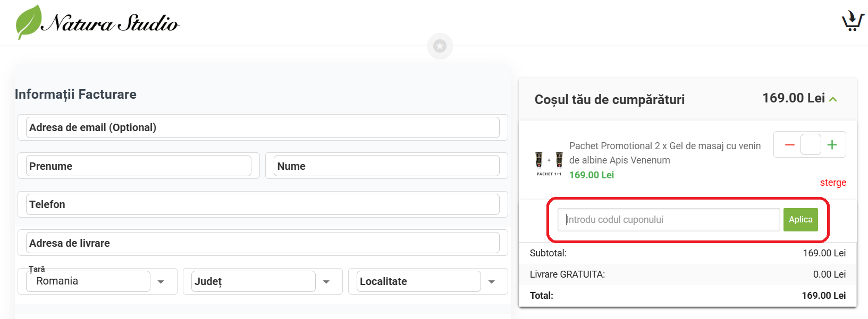The height and width of the screenshot is (319, 868).
Task: Click the Adresa de email field
Action: point(263,127)
